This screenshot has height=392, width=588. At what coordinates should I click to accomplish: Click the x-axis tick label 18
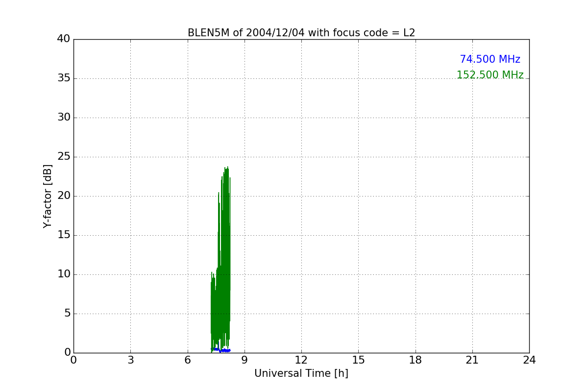tap(416, 360)
